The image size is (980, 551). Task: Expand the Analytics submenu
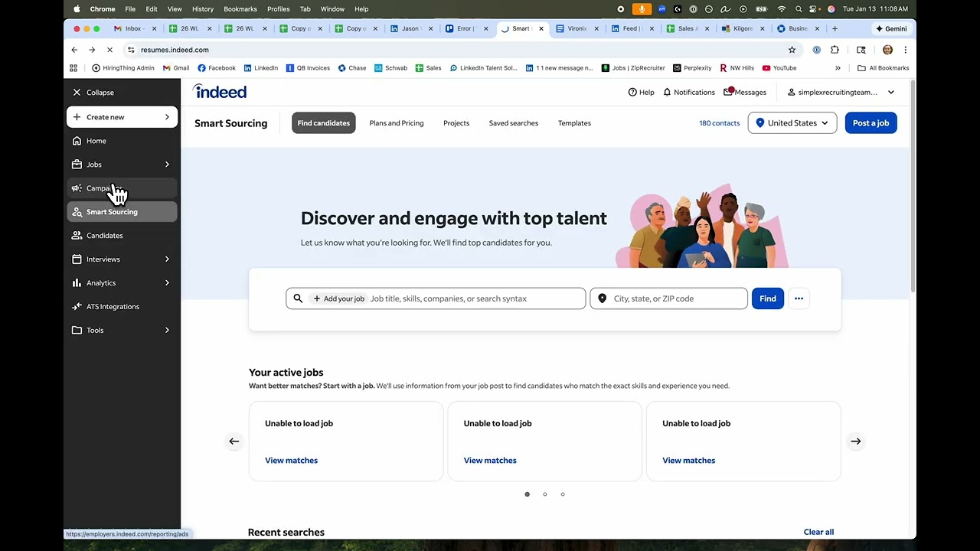click(x=122, y=283)
